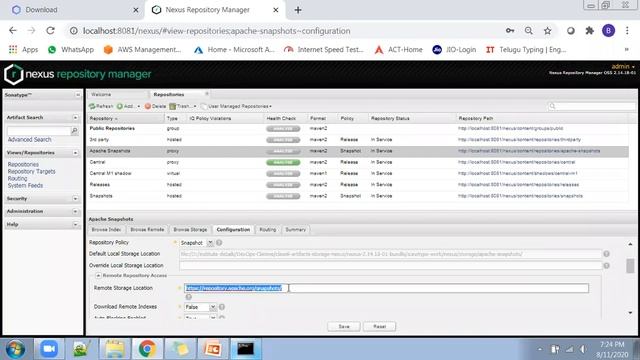This screenshot has height=360, width=640.
Task: Open Repository Targets in sidebar
Action: (x=31, y=171)
